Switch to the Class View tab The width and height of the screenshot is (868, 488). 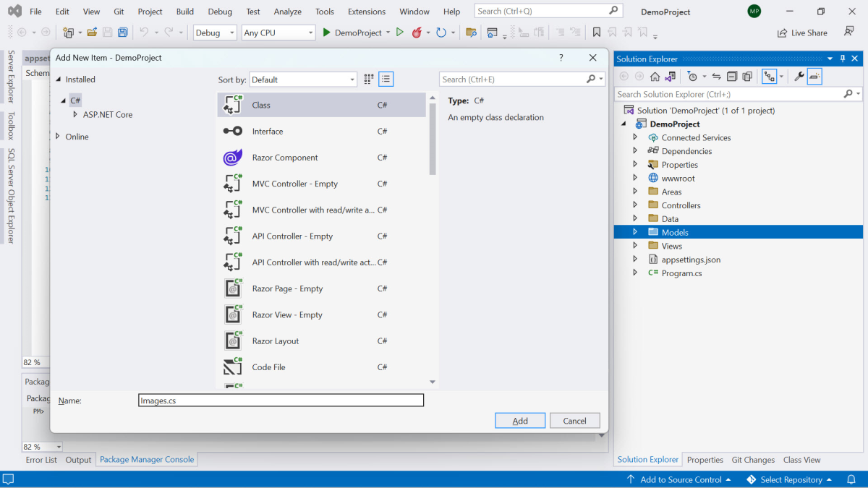[x=801, y=460]
